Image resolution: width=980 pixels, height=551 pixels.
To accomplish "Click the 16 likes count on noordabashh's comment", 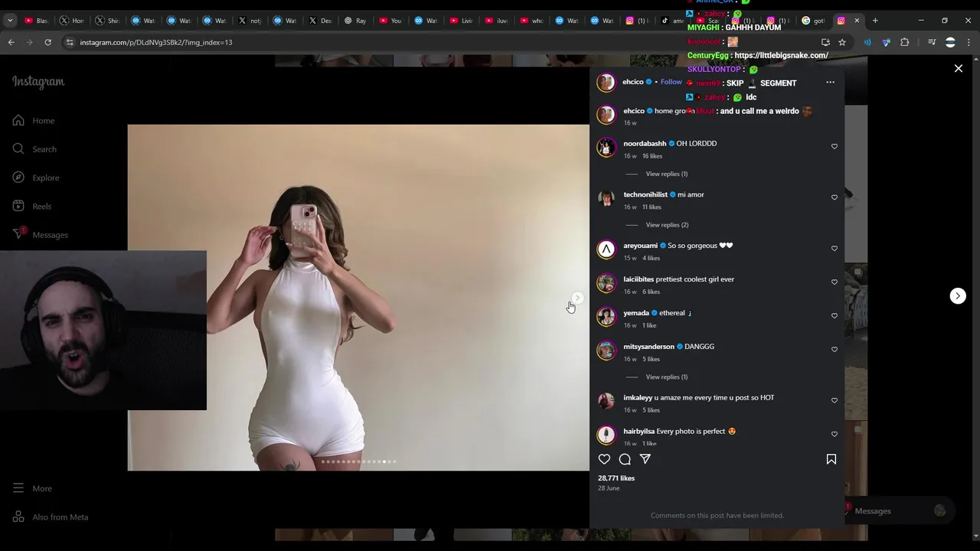I will [652, 156].
